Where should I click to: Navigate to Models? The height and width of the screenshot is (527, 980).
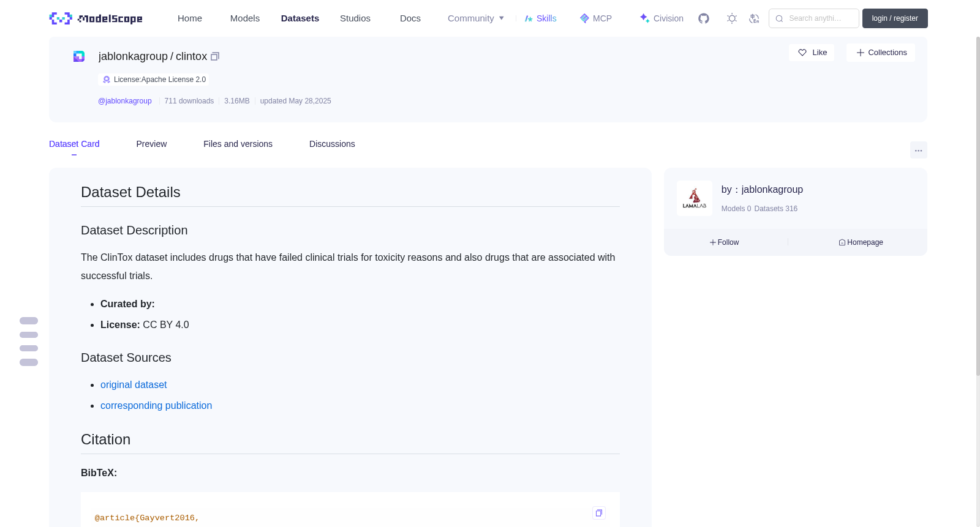click(x=245, y=18)
